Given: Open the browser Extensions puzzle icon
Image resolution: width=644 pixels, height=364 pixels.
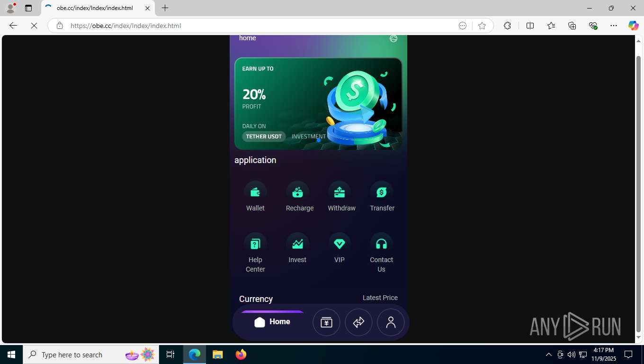Looking at the screenshot, I should point(507,26).
